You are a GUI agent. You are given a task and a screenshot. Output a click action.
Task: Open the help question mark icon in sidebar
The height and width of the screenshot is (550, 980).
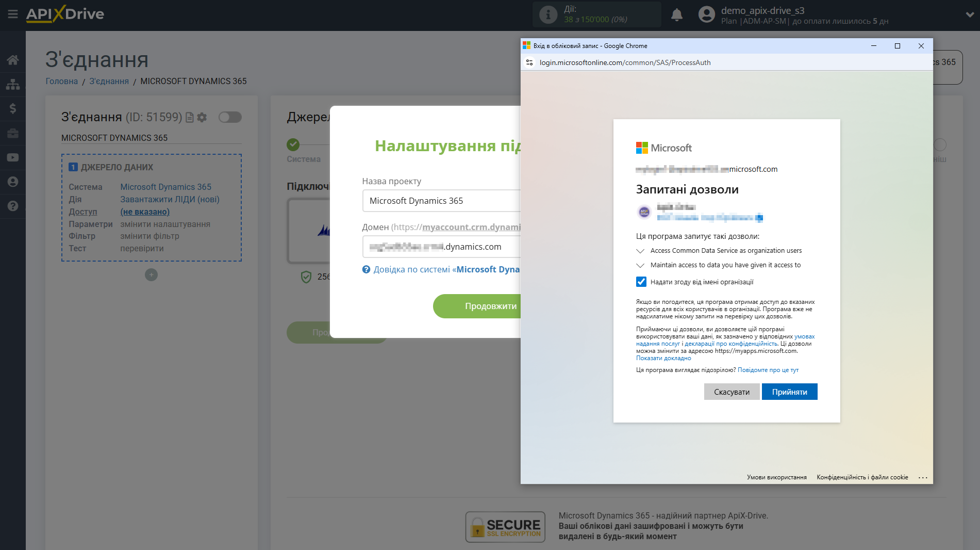tap(13, 206)
